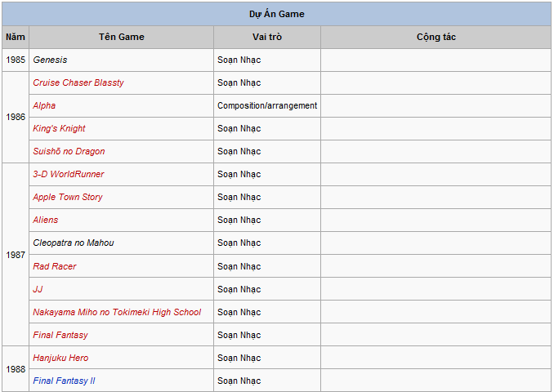Click the red Final Fantasy link
Viewport: 554px width, 392px height.
(x=60, y=335)
